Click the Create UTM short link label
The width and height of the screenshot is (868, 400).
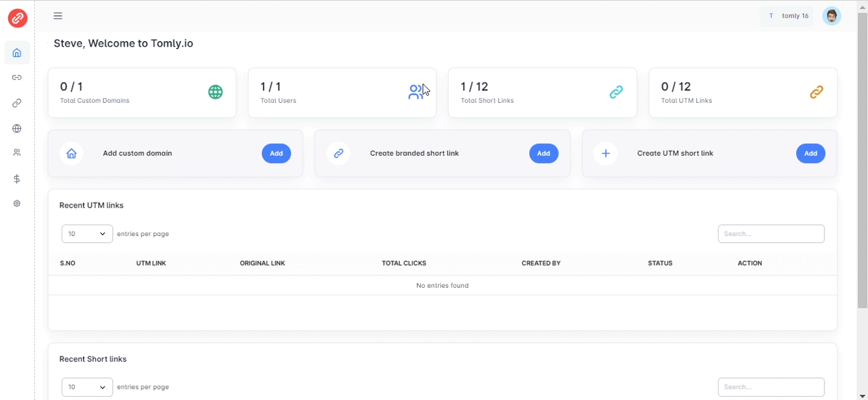tap(675, 153)
